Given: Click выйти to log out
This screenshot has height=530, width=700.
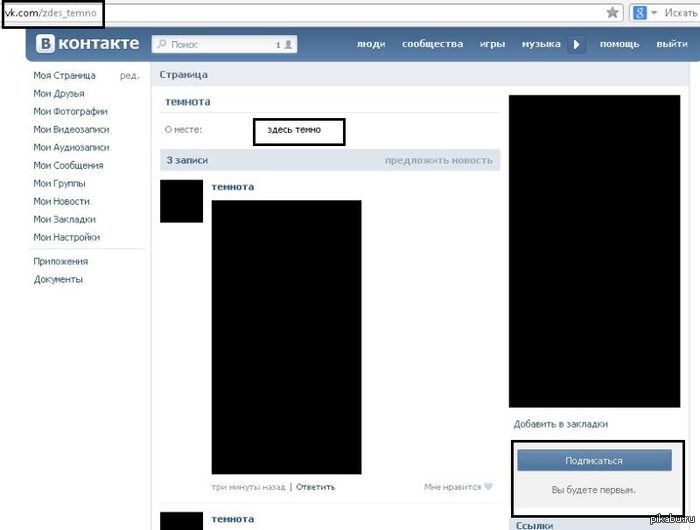Looking at the screenshot, I should point(671,45).
